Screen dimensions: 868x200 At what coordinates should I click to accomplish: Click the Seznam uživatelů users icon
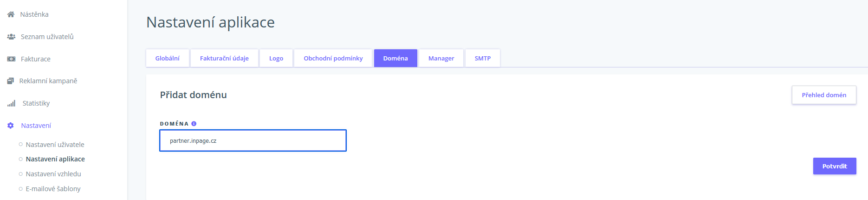pyautogui.click(x=11, y=37)
